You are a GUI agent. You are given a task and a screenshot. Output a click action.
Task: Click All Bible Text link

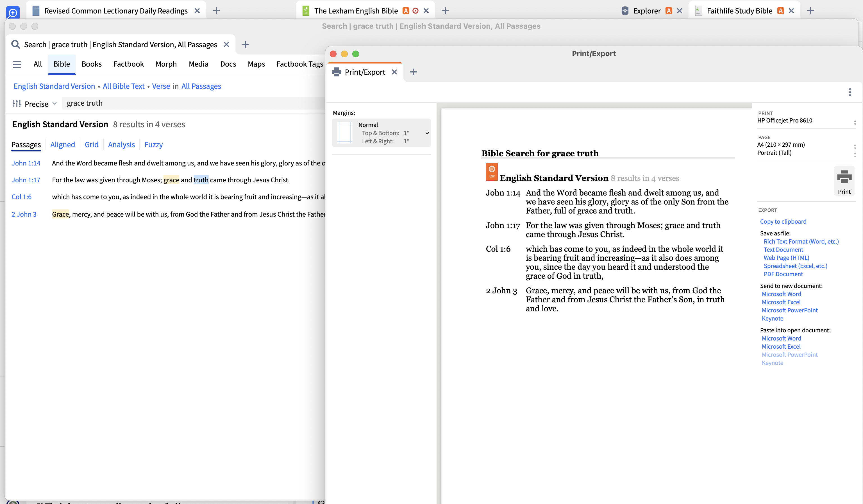124,86
